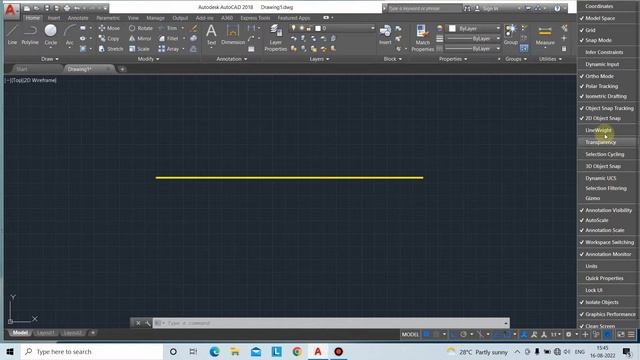640x360 pixels.
Task: Click the keyword search box in title bar
Action: pos(423,8)
